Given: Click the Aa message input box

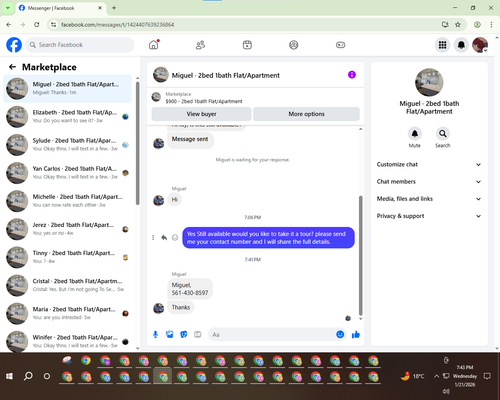Looking at the screenshot, I should point(272,334).
